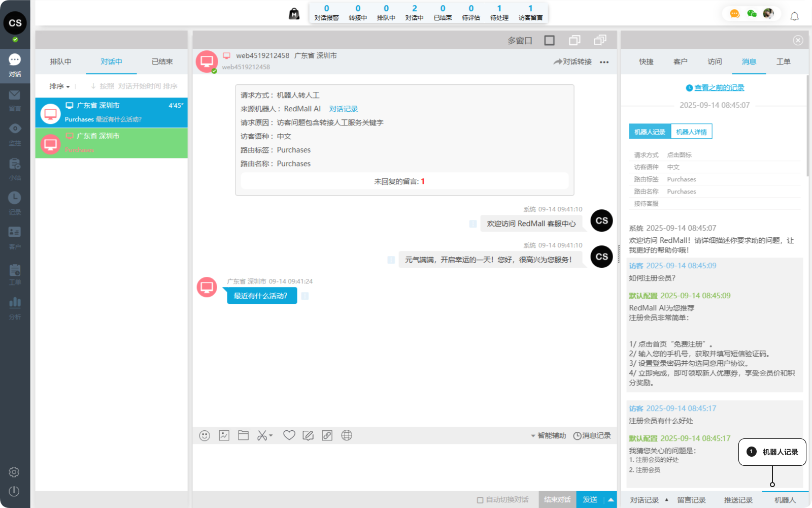812x508 pixels.
Task: Click the emoji smiley icon
Action: (205, 435)
